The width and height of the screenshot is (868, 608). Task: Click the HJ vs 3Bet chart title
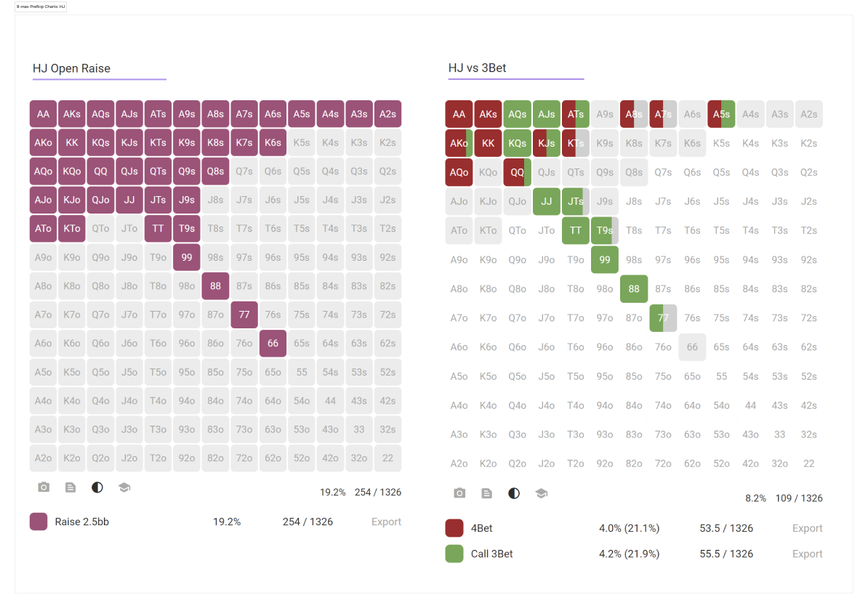[x=477, y=68]
